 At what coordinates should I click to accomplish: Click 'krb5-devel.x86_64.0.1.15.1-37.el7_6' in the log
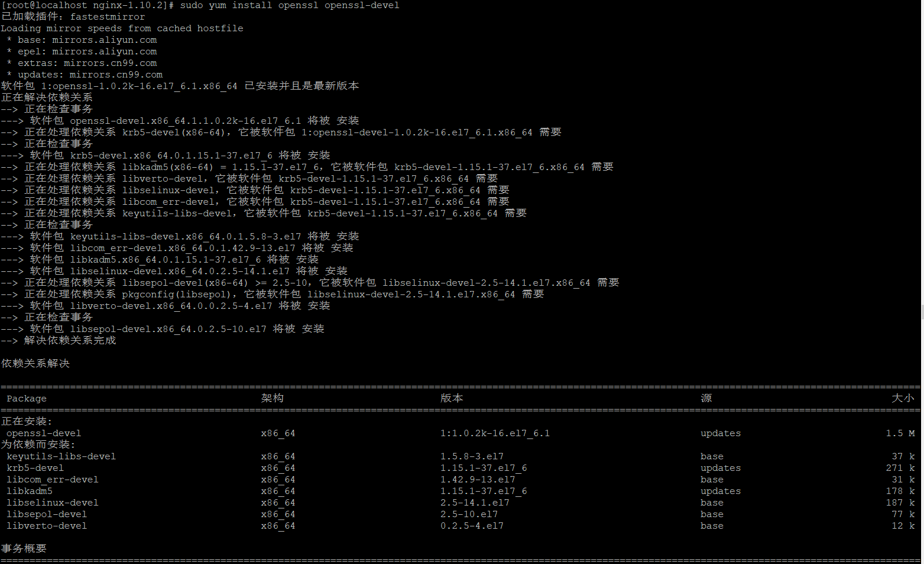click(171, 156)
